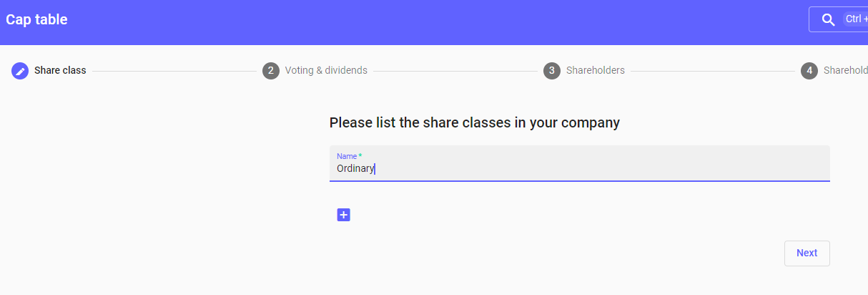Screen dimensions: 868x295
Task: Select the step 3 number circle
Action: tap(551, 71)
